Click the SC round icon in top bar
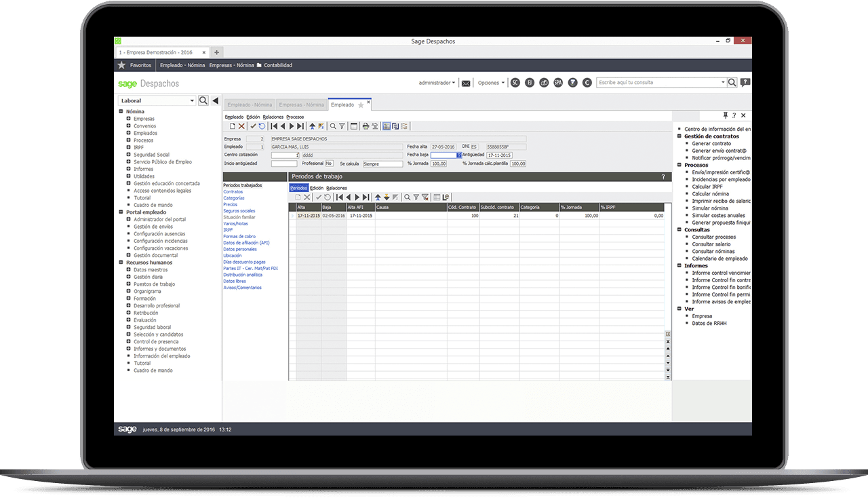This screenshot has width=868, height=498. 515,83
